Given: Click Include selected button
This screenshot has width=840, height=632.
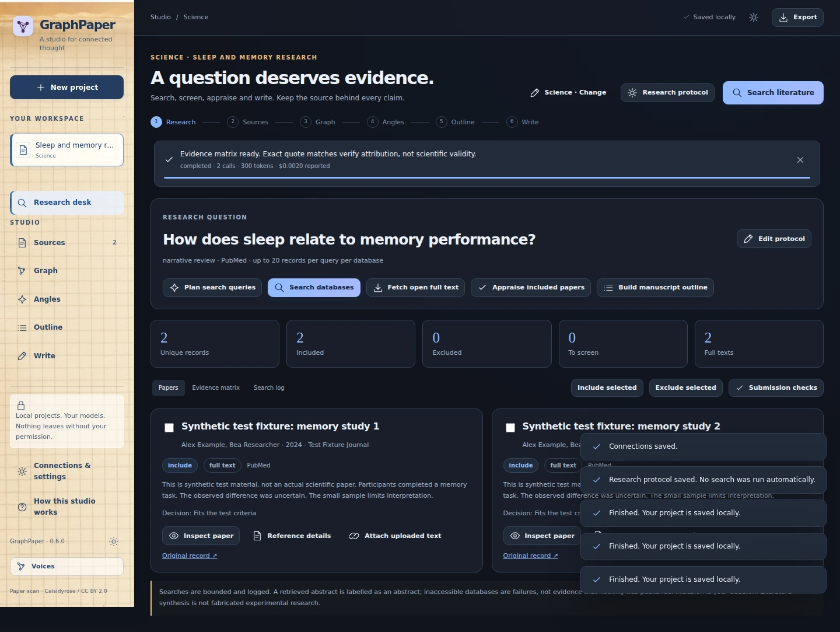Looking at the screenshot, I should (x=607, y=388).
